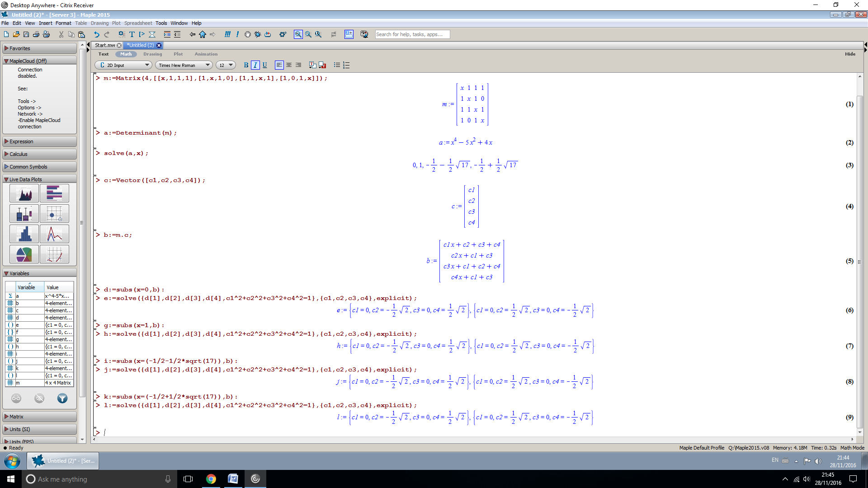868x488 pixels.
Task: Expand the Common Symbols palette
Action: pyautogui.click(x=40, y=167)
